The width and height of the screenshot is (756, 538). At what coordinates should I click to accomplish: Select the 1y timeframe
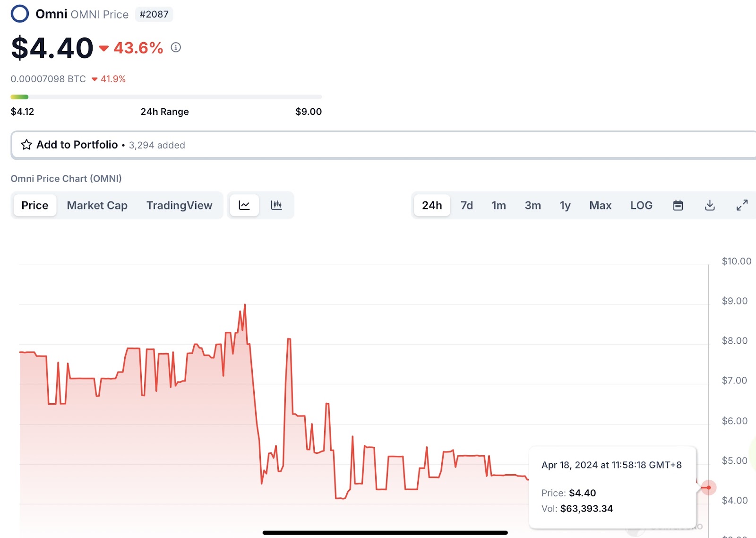pyautogui.click(x=565, y=205)
